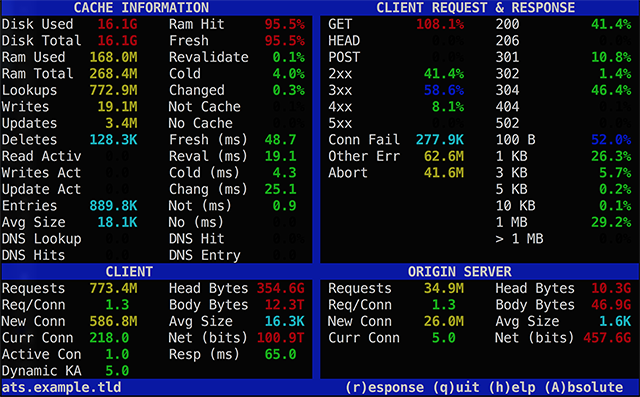Select Ram Used value 168.0M

pyautogui.click(x=113, y=57)
